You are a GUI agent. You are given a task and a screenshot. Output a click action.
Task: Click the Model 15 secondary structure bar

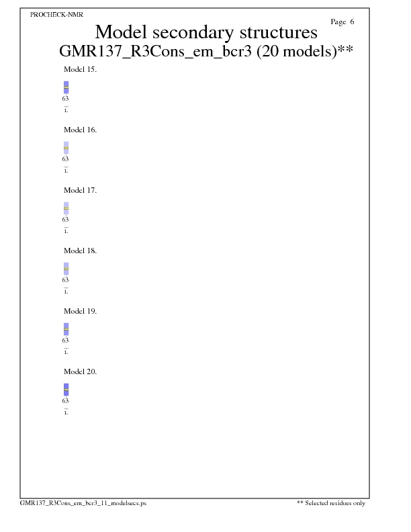click(66, 87)
